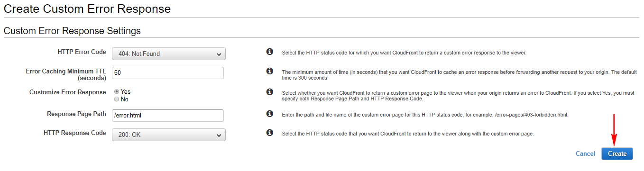Click the Customize Error Response label
The image size is (644, 171).
[x=68, y=92]
